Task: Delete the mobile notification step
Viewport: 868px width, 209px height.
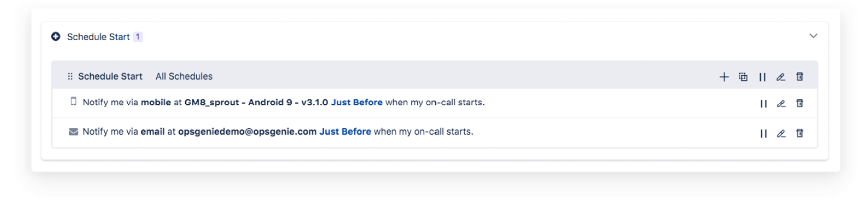Action: 799,103
